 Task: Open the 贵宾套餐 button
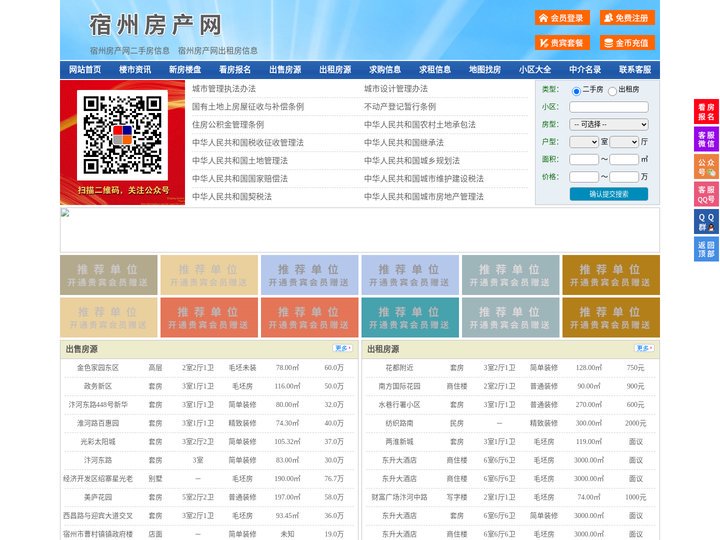[562, 43]
